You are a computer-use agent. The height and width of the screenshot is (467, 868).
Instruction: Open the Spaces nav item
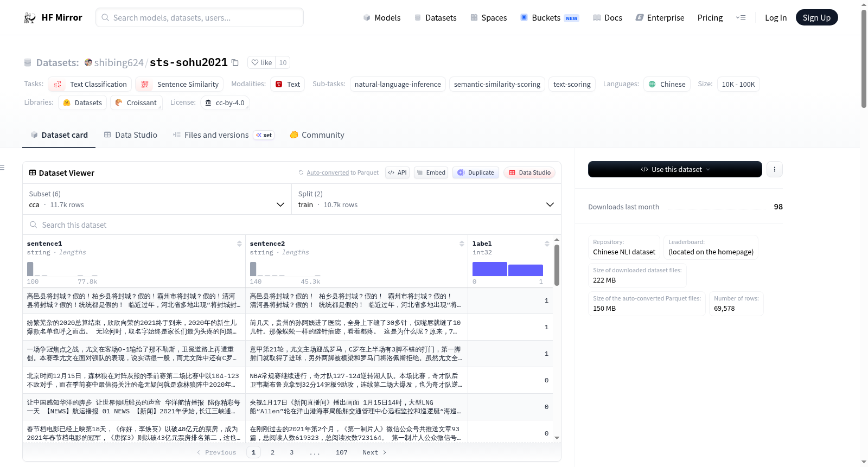(x=488, y=17)
